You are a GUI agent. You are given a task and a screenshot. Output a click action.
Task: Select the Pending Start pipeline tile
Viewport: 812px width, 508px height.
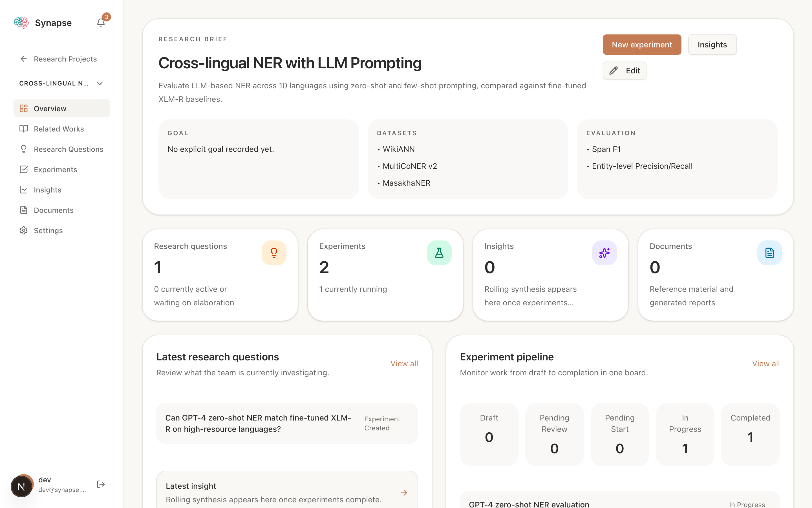tap(619, 434)
